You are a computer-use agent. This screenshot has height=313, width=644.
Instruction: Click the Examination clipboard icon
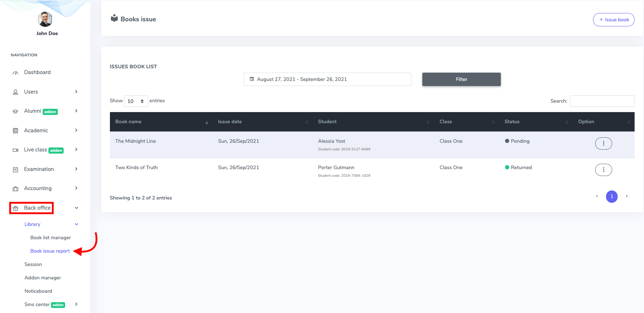pyautogui.click(x=16, y=170)
